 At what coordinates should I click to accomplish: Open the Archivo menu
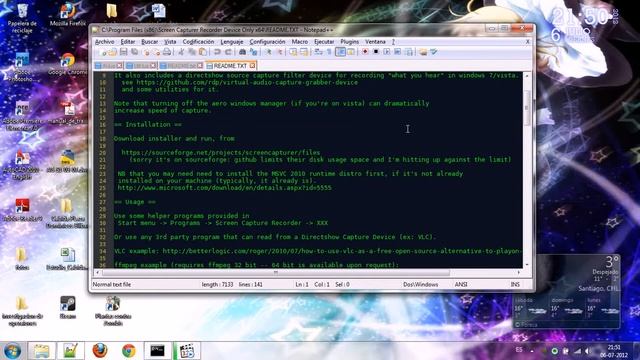(x=104, y=42)
